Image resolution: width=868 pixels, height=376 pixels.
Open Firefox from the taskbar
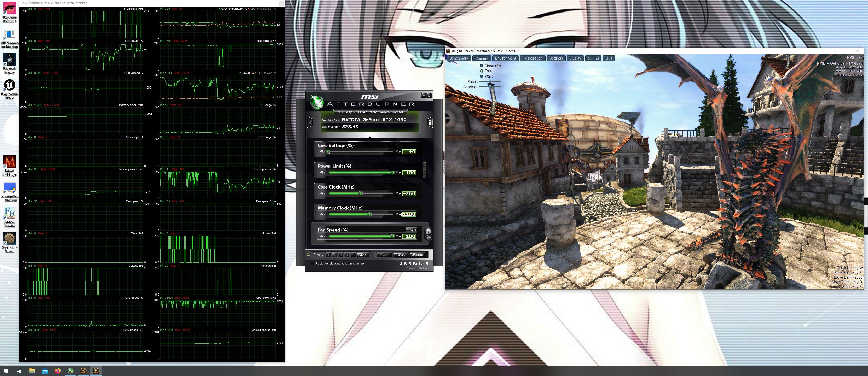(x=58, y=371)
